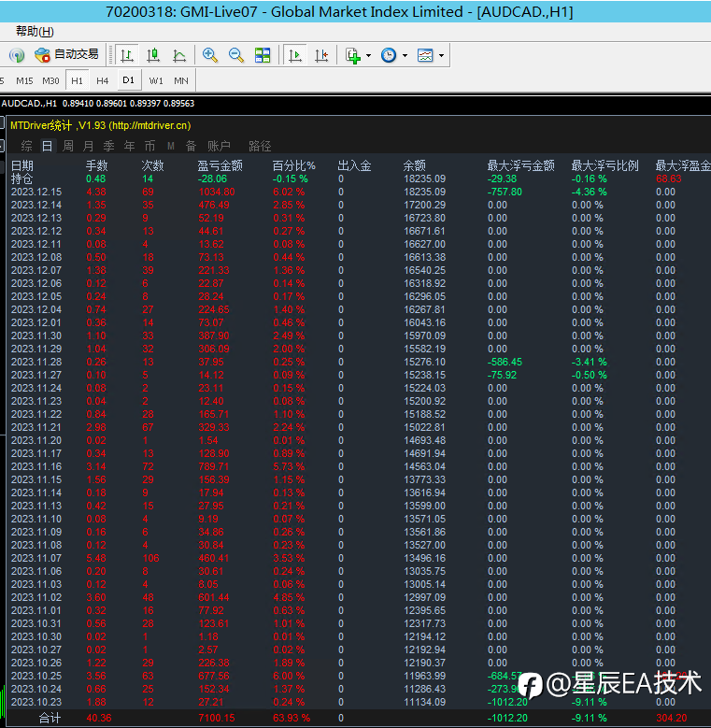
Task: Click trade count value 106
Action: tap(150, 558)
